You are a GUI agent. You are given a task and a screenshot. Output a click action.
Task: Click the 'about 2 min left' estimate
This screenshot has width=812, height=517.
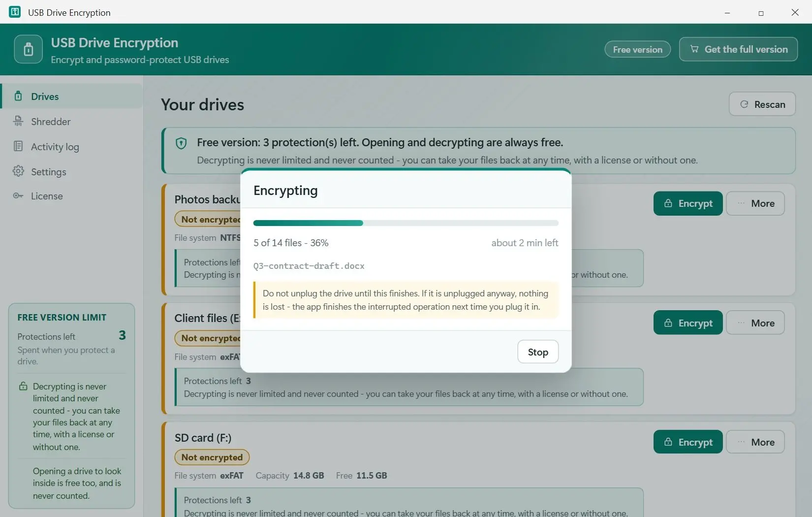525,243
